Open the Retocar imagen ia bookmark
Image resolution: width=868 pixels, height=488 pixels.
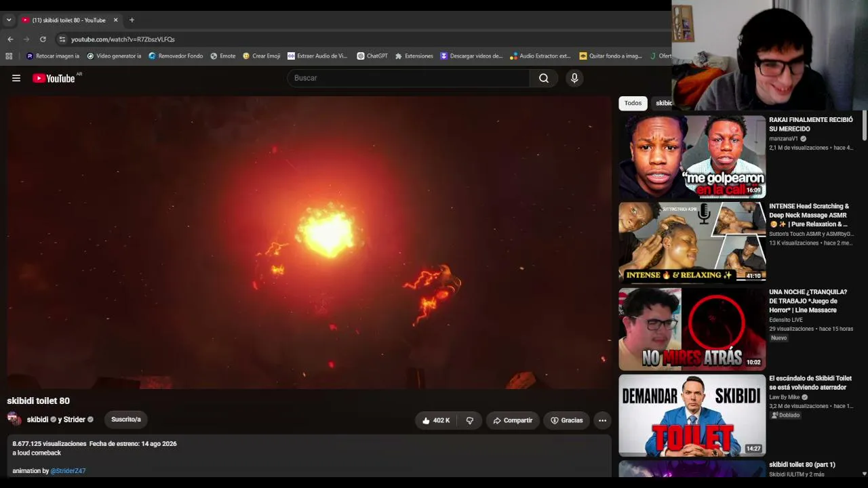click(53, 56)
